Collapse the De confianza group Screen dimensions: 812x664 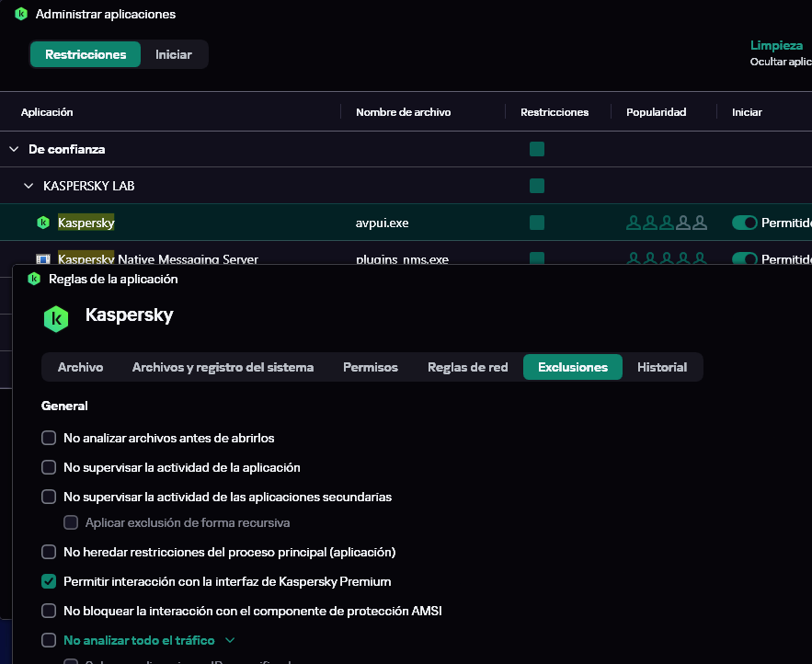pyautogui.click(x=14, y=149)
